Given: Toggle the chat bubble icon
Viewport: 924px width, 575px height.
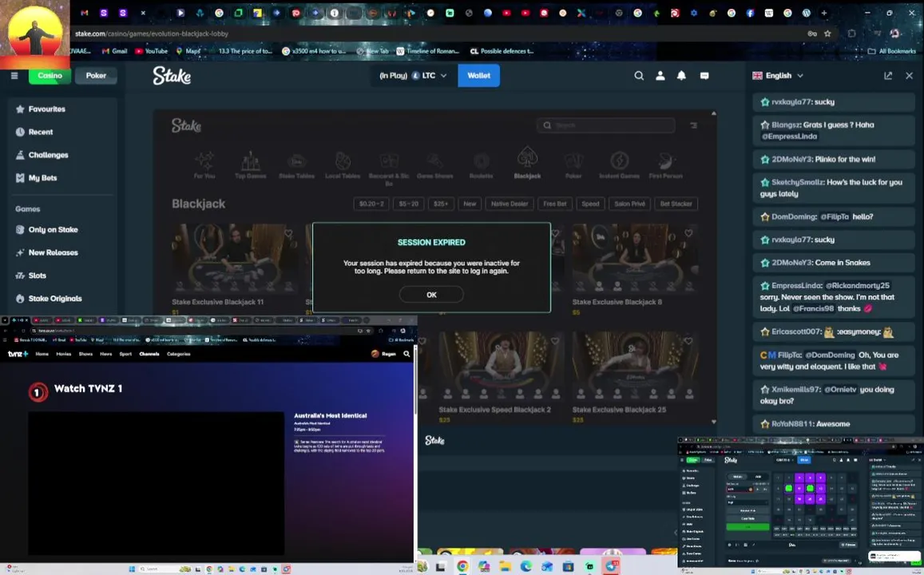Looking at the screenshot, I should (704, 75).
